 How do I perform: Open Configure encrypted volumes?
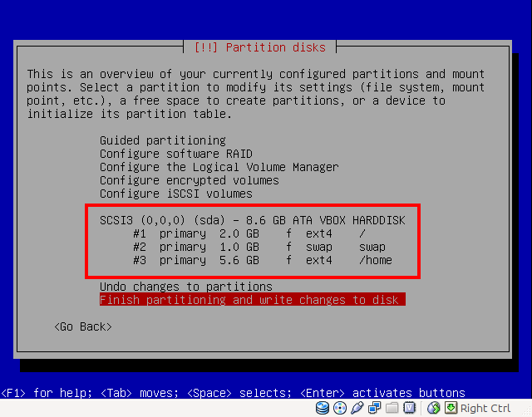pos(189,180)
